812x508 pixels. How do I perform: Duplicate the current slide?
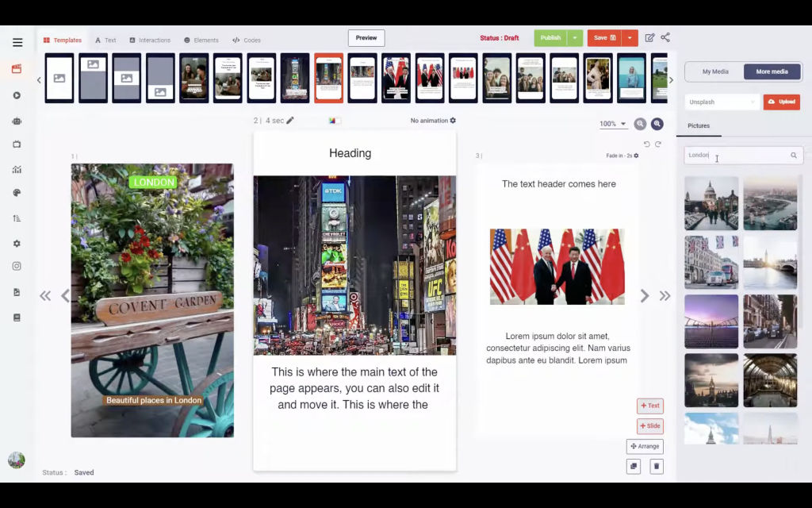tap(634, 466)
